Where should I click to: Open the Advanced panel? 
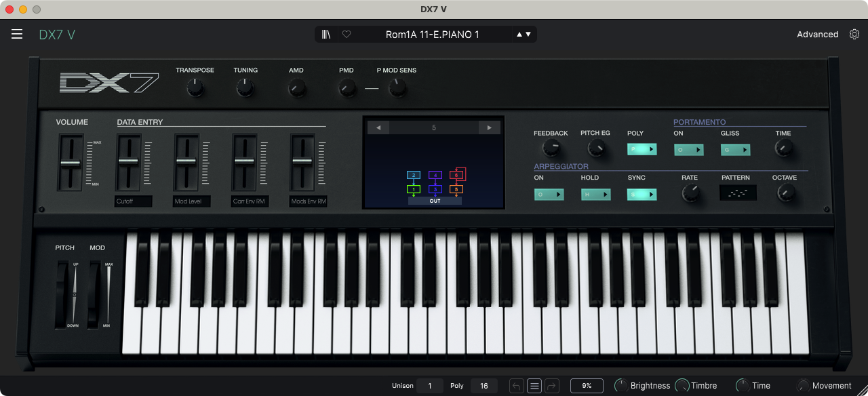(817, 35)
